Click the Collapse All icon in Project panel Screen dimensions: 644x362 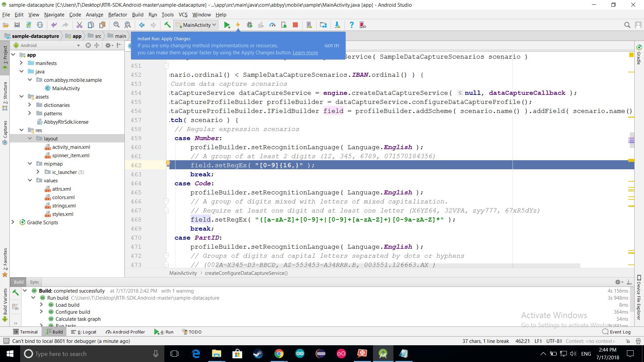97,45
